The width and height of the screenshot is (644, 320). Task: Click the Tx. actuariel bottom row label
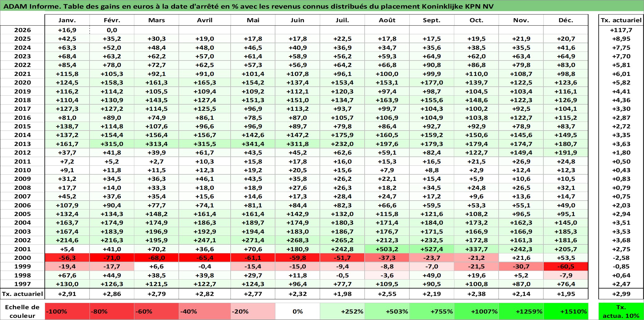click(23, 294)
